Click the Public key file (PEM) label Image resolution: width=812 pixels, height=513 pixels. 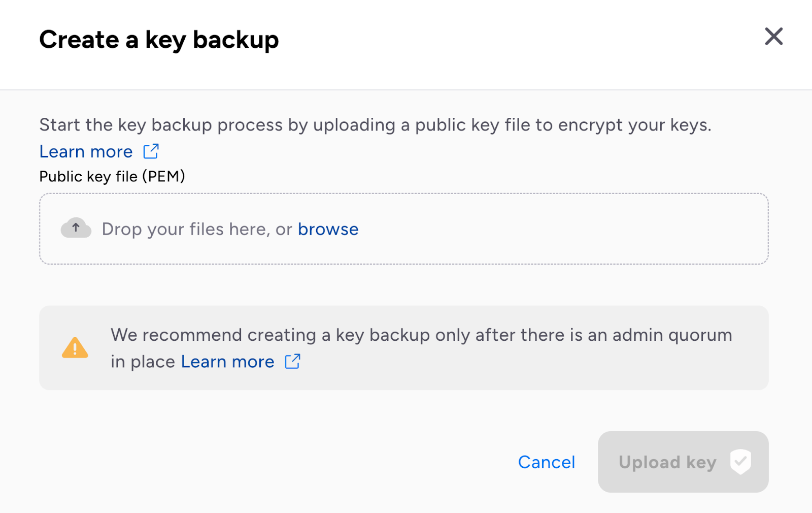[112, 176]
